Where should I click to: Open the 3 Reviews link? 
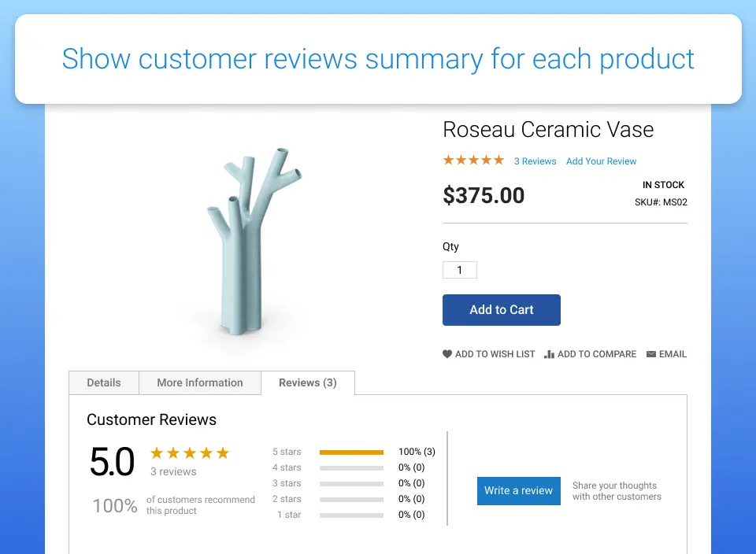(535, 161)
